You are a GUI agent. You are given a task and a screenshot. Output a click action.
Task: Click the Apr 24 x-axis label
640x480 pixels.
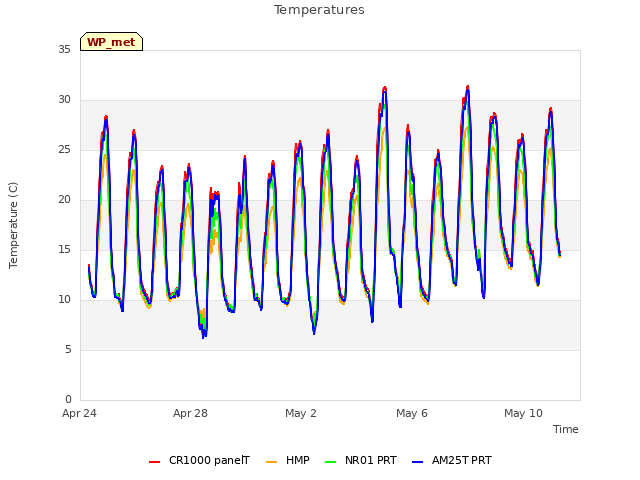point(79,413)
